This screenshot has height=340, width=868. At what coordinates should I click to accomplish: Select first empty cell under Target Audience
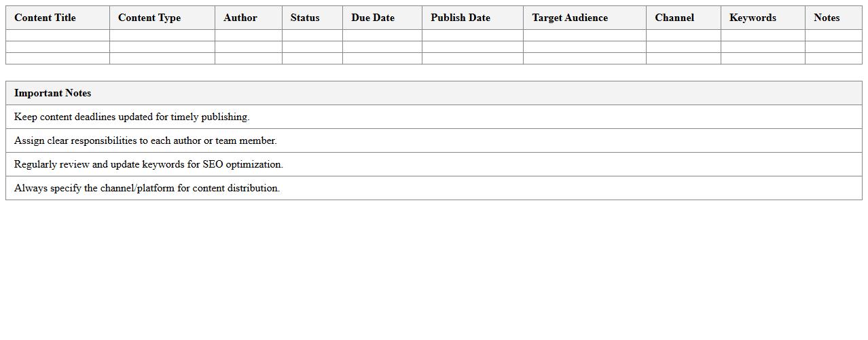[x=584, y=35]
